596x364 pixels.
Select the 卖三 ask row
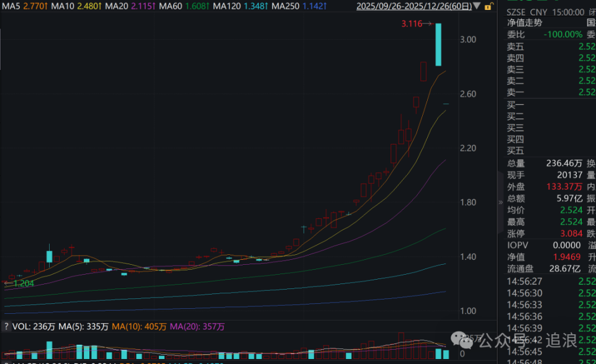tap(551, 69)
